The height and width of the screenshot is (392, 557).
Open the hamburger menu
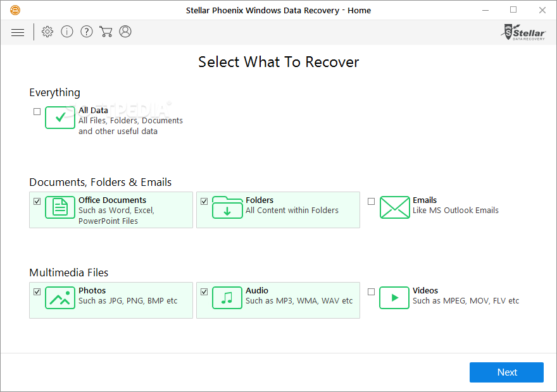coord(18,32)
